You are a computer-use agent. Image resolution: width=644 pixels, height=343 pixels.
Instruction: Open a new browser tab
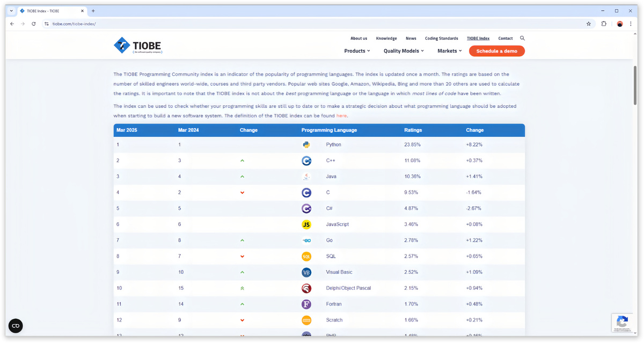pos(93,11)
